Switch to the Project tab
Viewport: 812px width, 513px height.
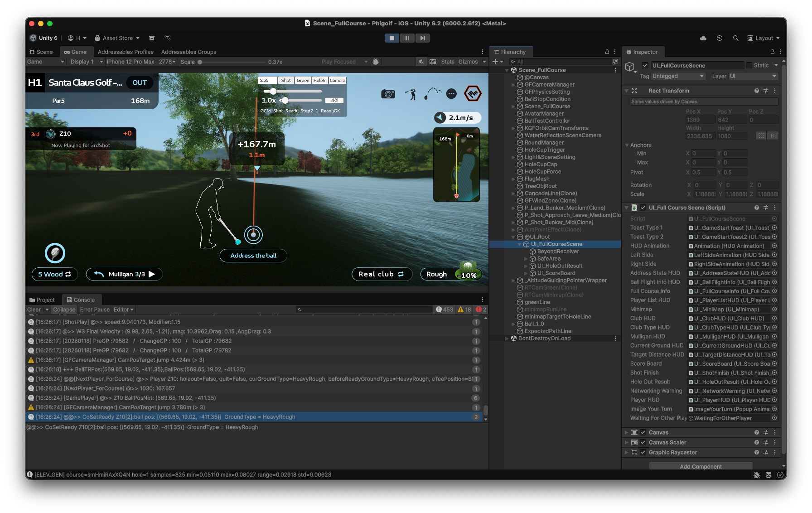42,300
